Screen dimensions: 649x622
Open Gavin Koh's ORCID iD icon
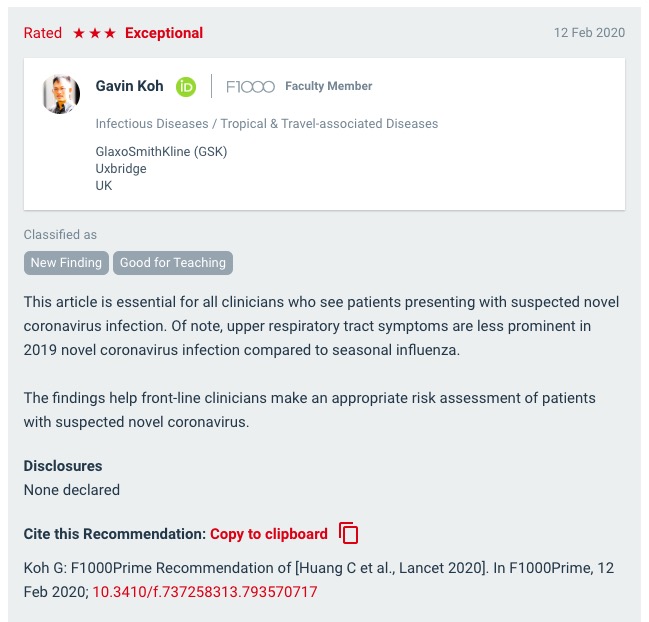pos(186,87)
